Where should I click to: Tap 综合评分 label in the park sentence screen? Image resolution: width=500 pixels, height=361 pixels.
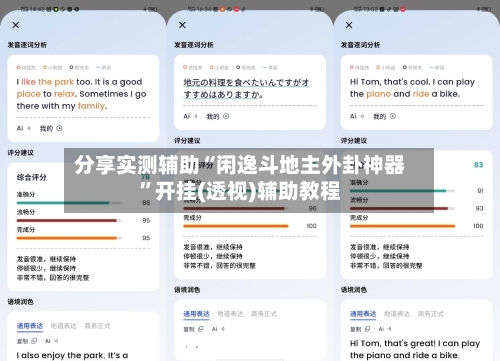point(32,177)
